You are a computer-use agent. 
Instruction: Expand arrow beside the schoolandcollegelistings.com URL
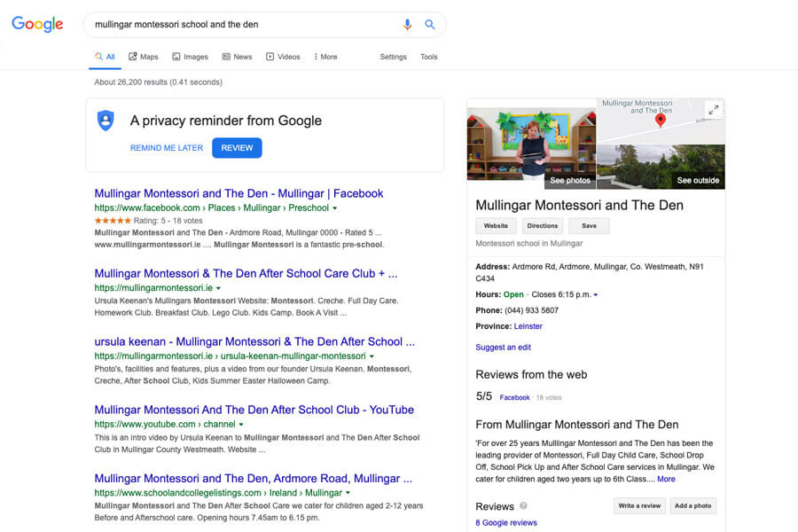pos(348,493)
